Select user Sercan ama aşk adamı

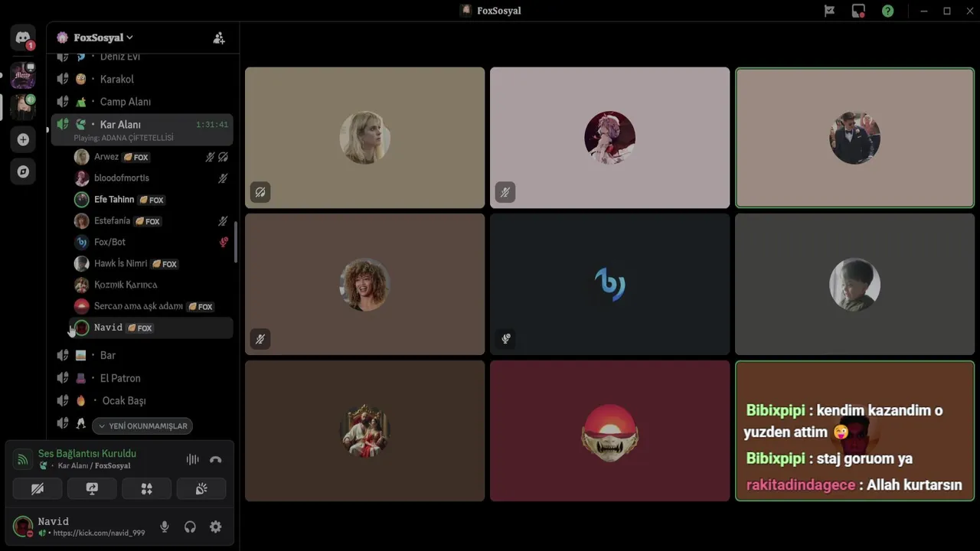coord(151,306)
